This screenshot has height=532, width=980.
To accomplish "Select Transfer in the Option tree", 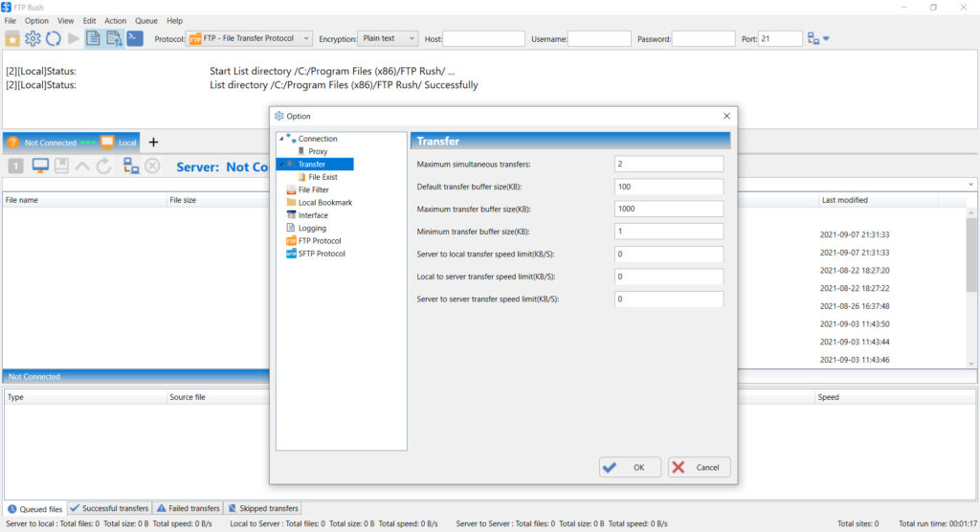I will point(311,165).
